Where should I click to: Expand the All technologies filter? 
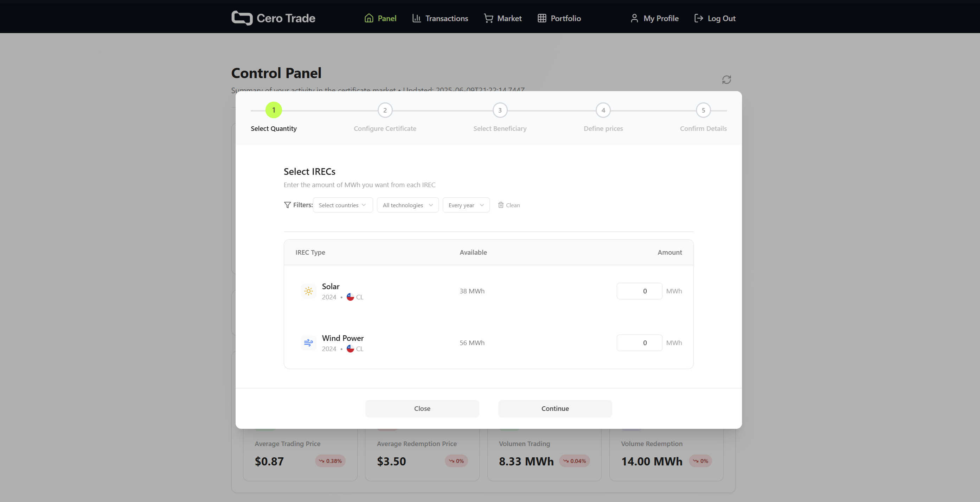tap(408, 205)
